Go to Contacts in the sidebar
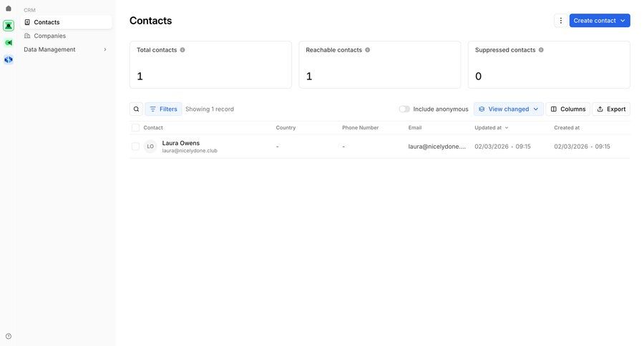Viewport: 644px width, 346px height. pyautogui.click(x=66, y=22)
